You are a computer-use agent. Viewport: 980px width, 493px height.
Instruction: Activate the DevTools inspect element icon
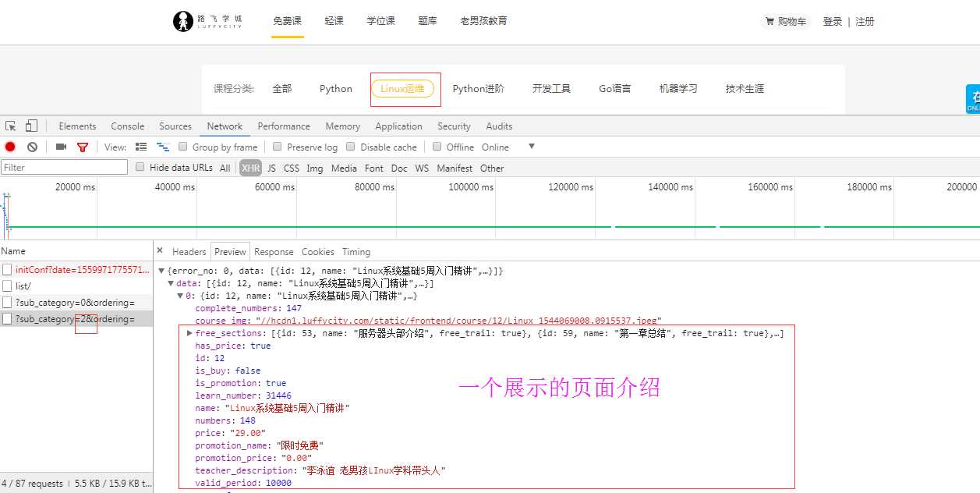coord(11,126)
